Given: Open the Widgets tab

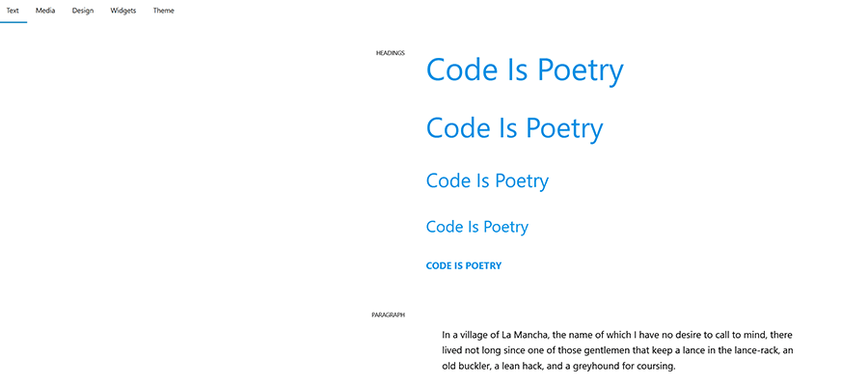Looking at the screenshot, I should click(123, 11).
